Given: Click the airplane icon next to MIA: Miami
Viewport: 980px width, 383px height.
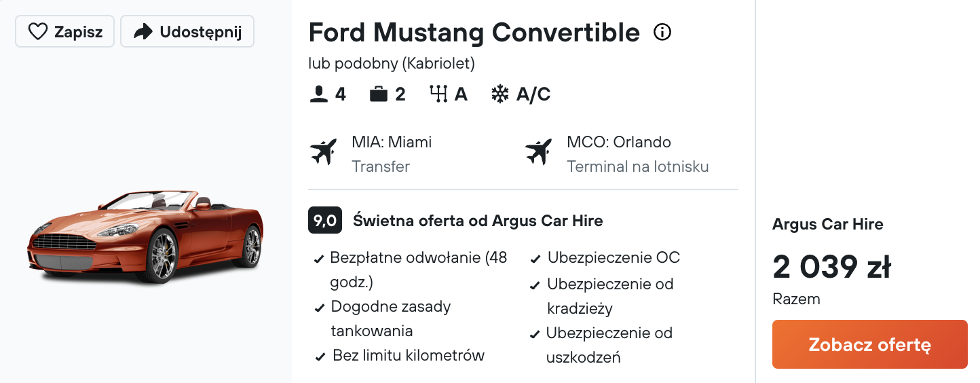Looking at the screenshot, I should coord(324,151).
